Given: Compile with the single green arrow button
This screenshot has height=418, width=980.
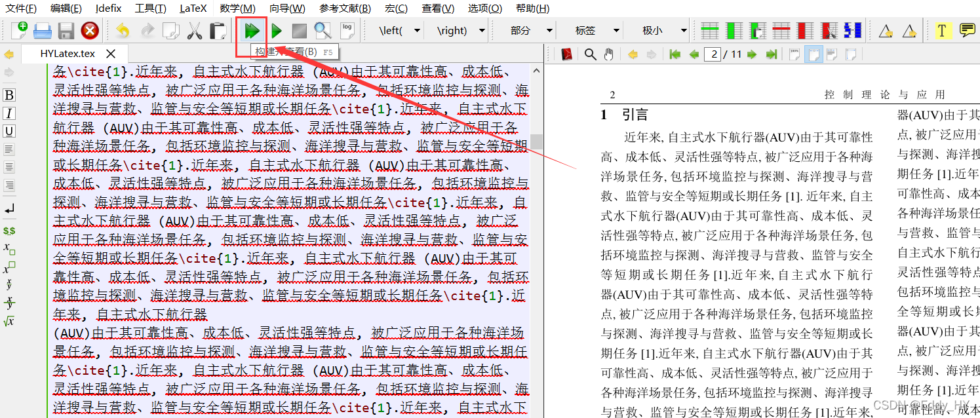Looking at the screenshot, I should coord(277,30).
